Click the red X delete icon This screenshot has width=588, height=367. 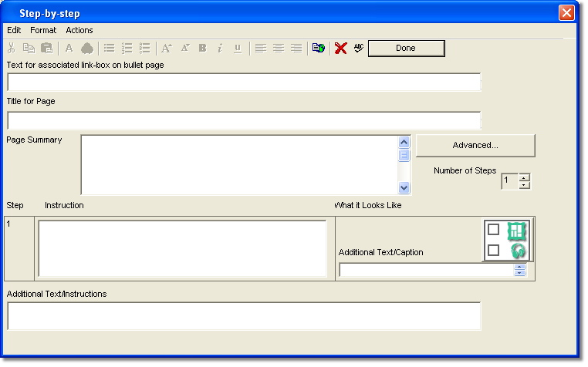click(340, 49)
